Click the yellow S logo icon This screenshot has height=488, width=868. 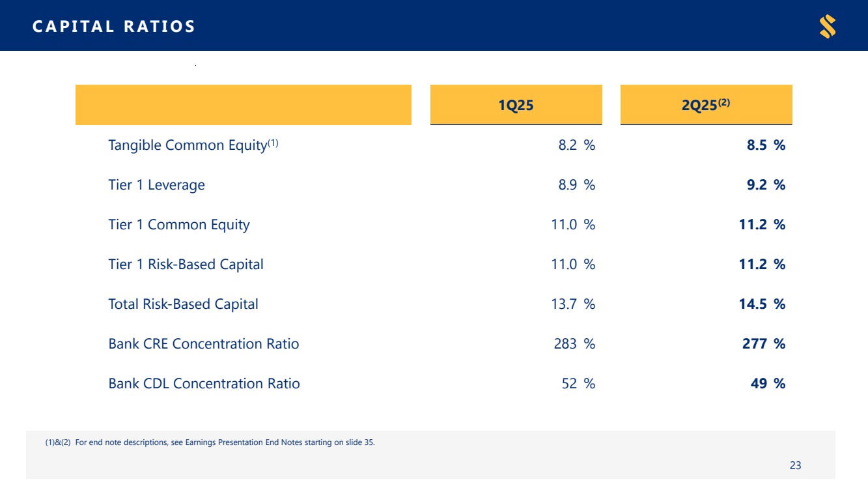(x=828, y=27)
